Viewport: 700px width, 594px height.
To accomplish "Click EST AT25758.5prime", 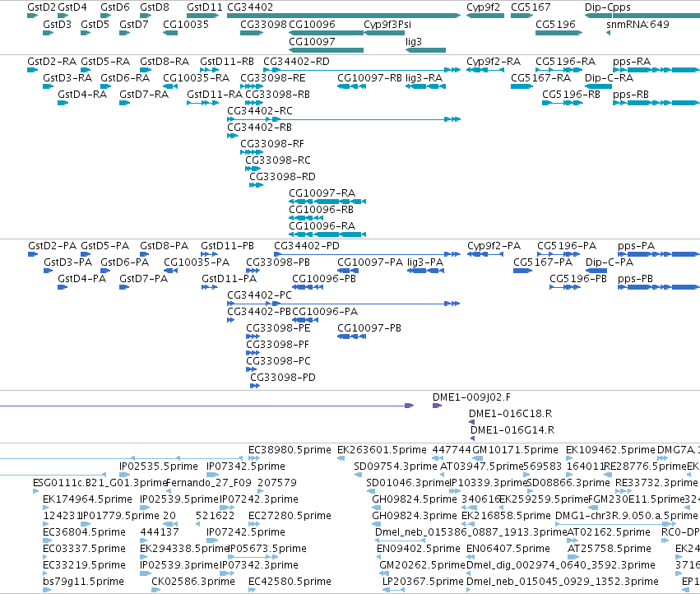I will point(610,549).
